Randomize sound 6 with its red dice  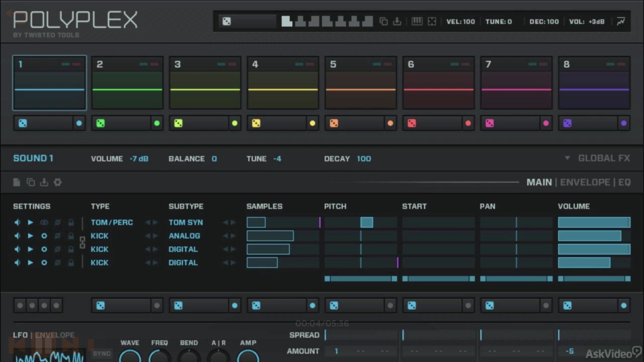[x=412, y=123]
